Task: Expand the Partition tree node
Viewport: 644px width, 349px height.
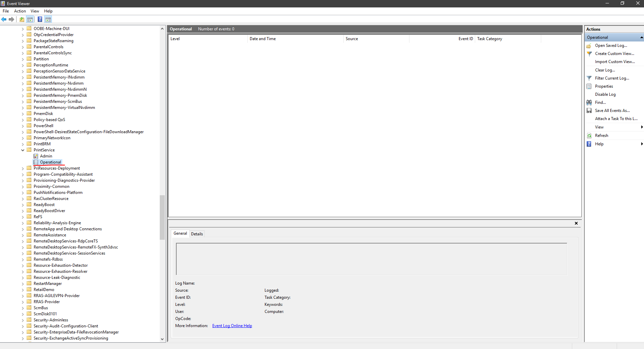Action: 23,59
